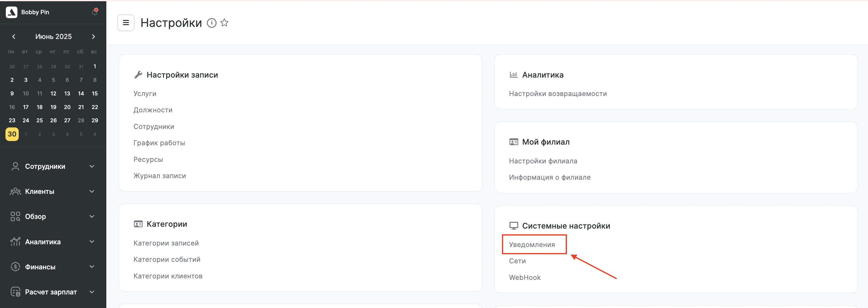Click the Финансы dollar icon in sidebar

click(x=15, y=267)
